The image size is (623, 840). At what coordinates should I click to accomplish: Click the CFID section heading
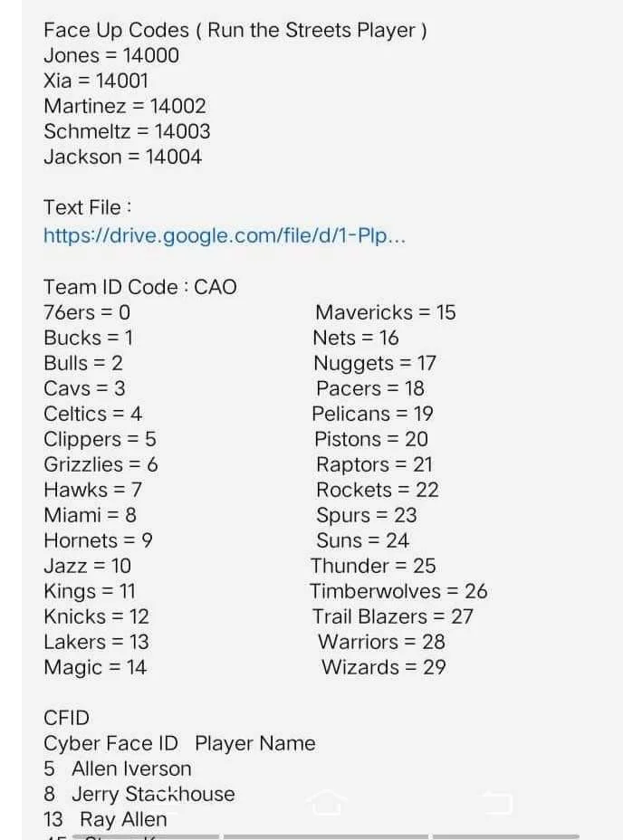pyautogui.click(x=66, y=718)
